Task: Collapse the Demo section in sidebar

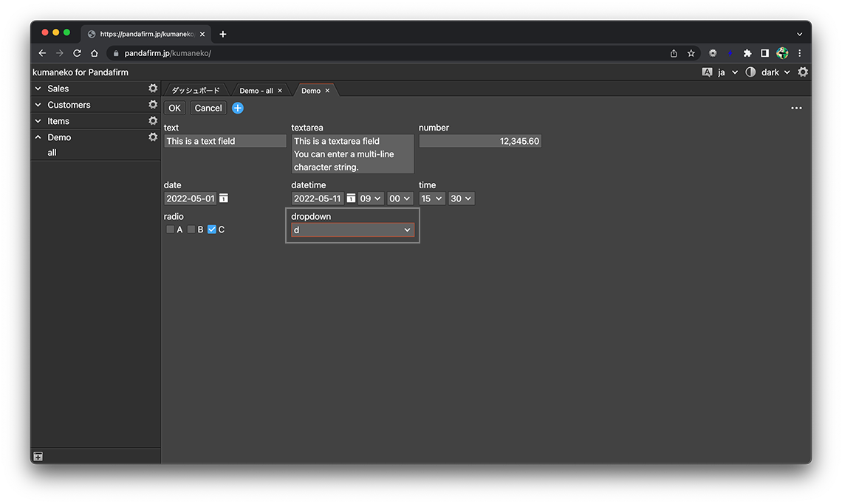Action: [x=38, y=137]
